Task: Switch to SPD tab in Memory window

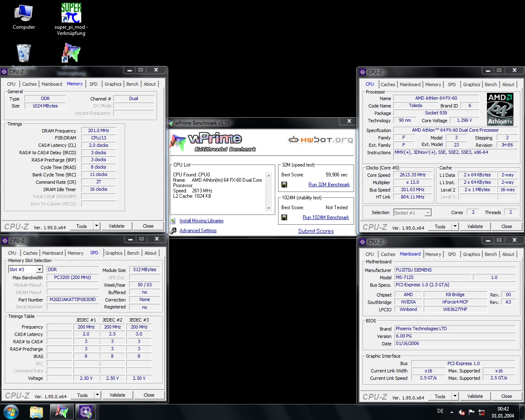Action: coord(94,84)
